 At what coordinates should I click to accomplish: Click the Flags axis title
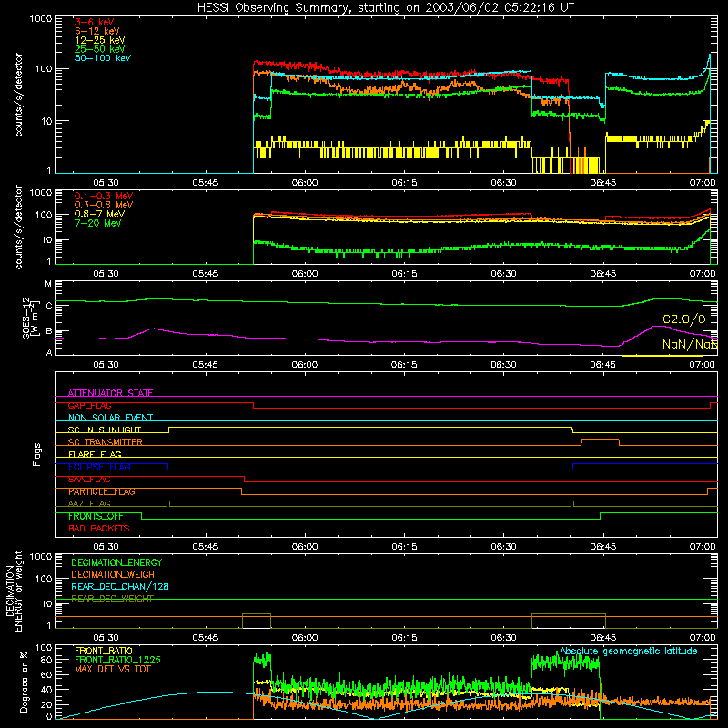coord(36,454)
